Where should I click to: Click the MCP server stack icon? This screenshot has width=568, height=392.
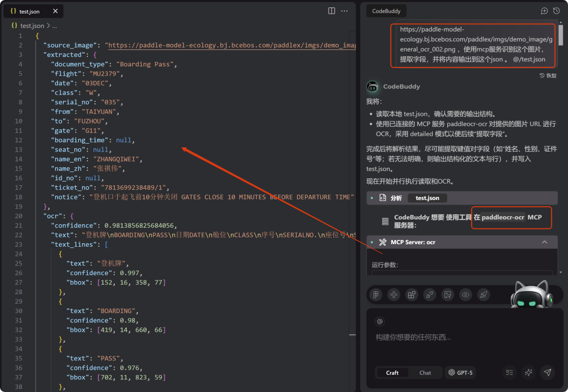click(x=385, y=222)
